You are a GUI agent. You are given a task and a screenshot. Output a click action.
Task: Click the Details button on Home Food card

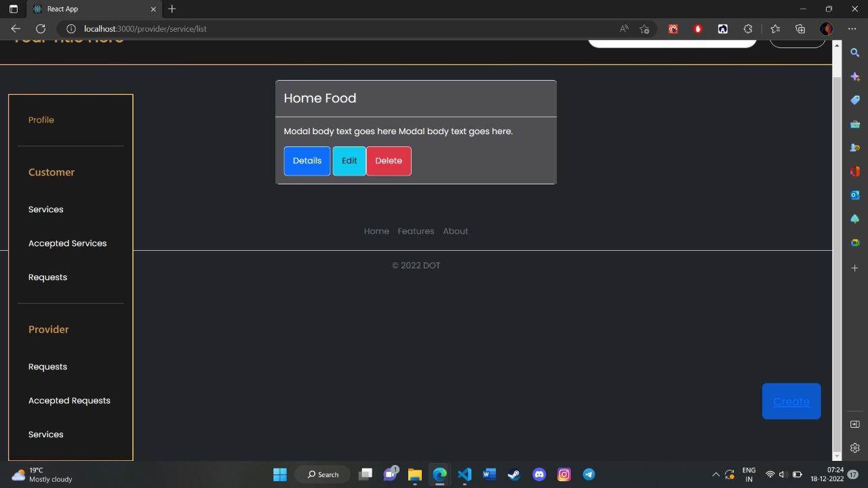click(x=307, y=161)
